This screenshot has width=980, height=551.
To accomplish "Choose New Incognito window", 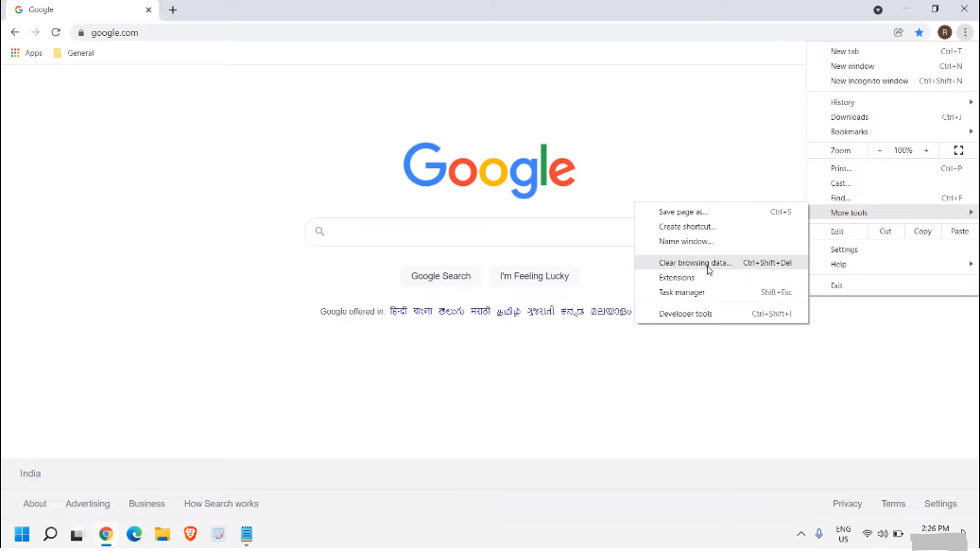I will [894, 81].
